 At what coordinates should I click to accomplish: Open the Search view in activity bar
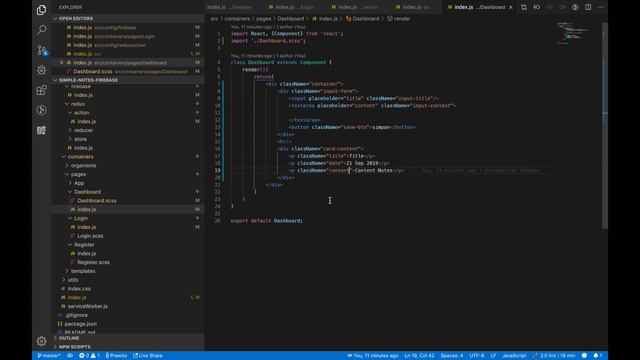point(41,29)
